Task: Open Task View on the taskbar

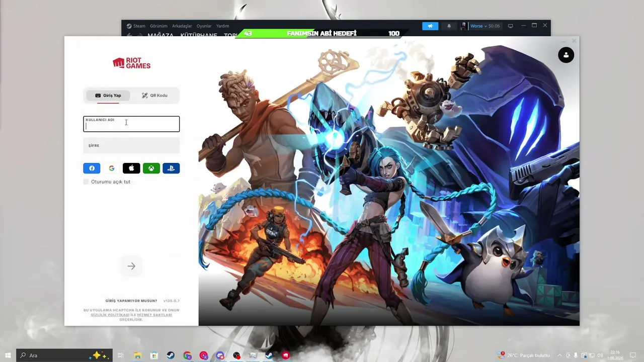Action: click(x=121, y=355)
